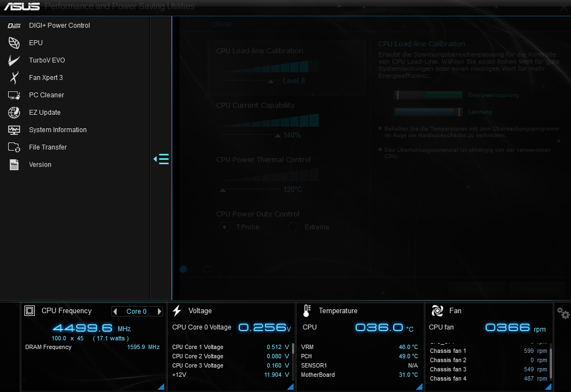571x392 pixels.
Task: Collapse the side menu with list icon
Action: [x=162, y=159]
